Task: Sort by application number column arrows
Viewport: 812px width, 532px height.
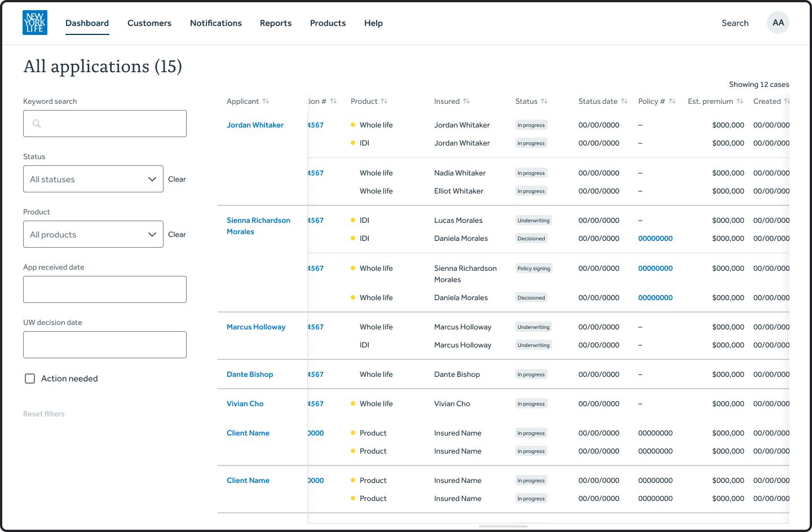Action: 333,102
